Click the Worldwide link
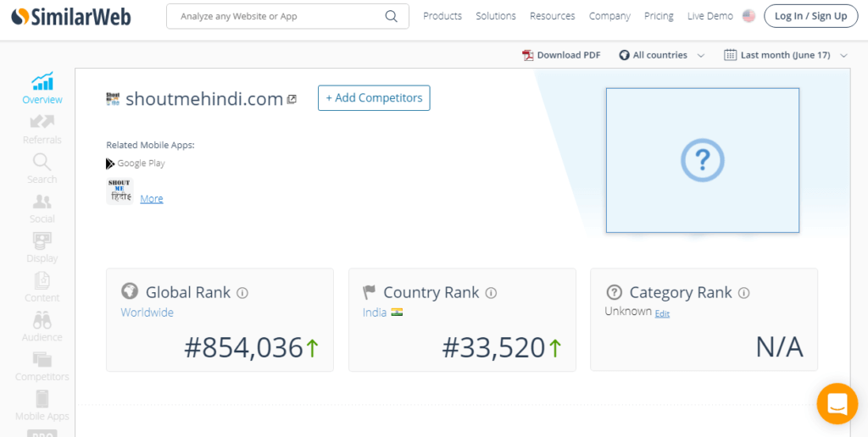This screenshot has height=437, width=868. click(147, 313)
